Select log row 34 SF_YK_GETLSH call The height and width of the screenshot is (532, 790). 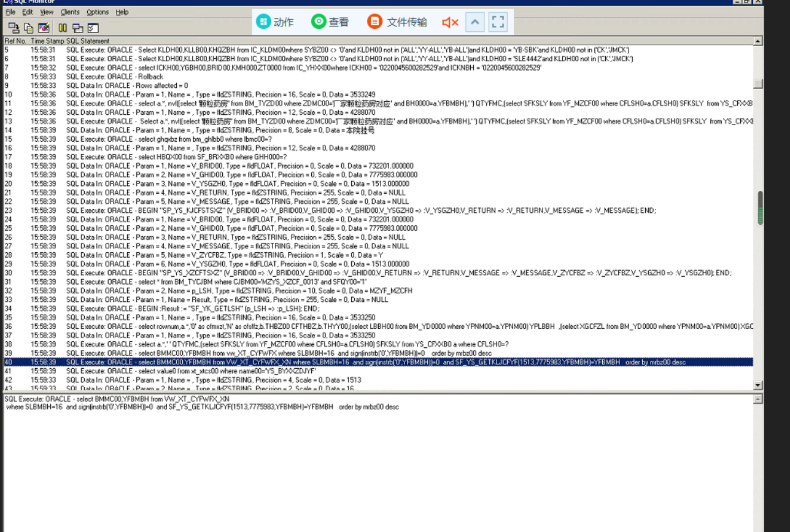378,309
